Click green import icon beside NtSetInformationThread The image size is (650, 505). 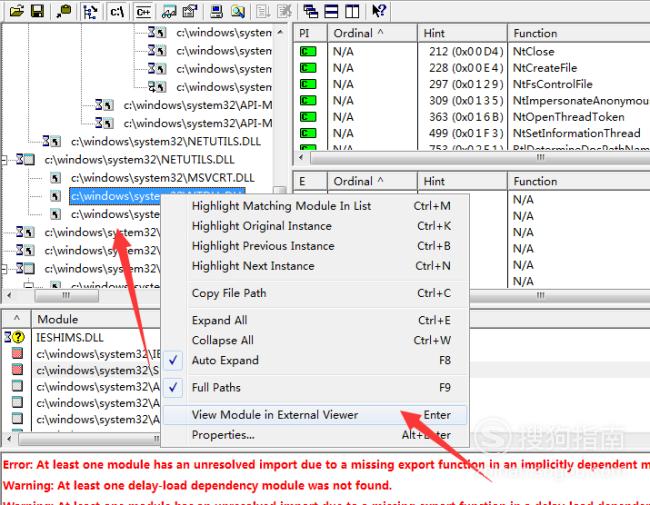click(308, 133)
